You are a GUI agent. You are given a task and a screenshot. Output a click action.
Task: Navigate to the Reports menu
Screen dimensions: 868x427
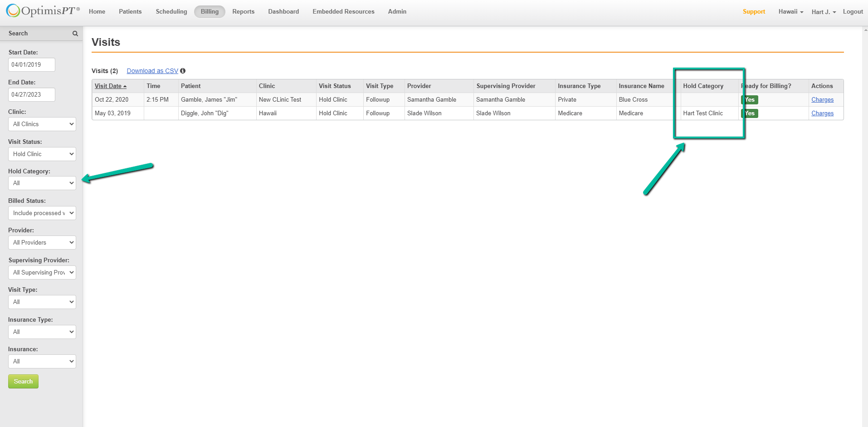tap(243, 11)
